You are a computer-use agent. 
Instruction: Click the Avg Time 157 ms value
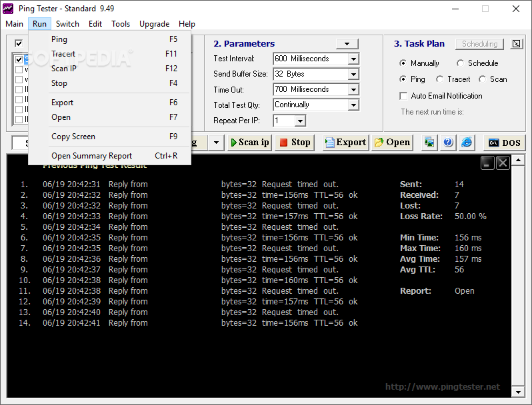point(468,259)
